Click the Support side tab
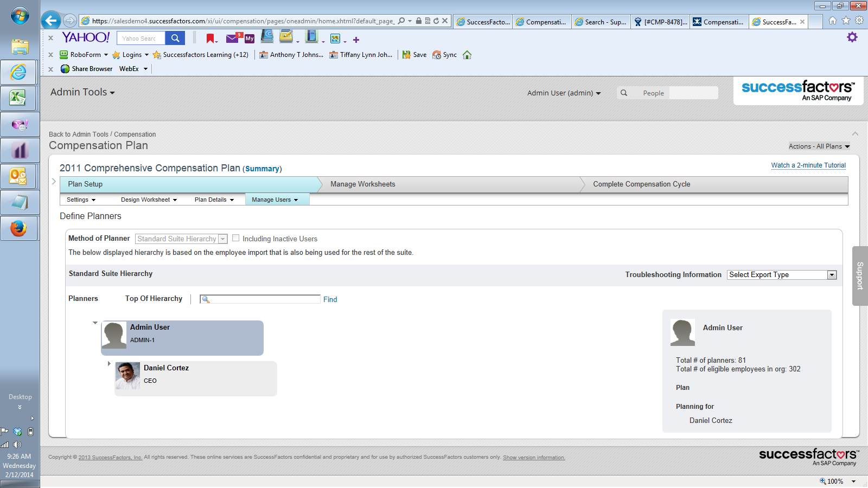The height and width of the screenshot is (488, 868). [860, 276]
